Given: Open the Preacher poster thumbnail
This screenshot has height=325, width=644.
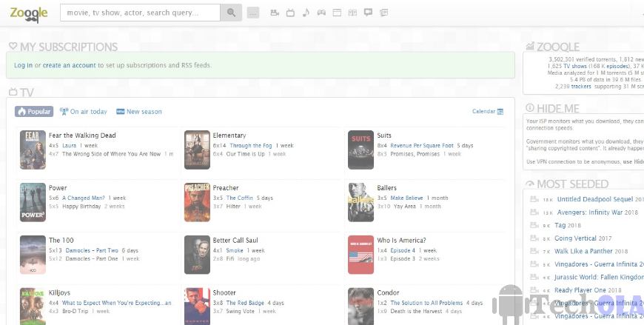Looking at the screenshot, I should tap(197, 203).
